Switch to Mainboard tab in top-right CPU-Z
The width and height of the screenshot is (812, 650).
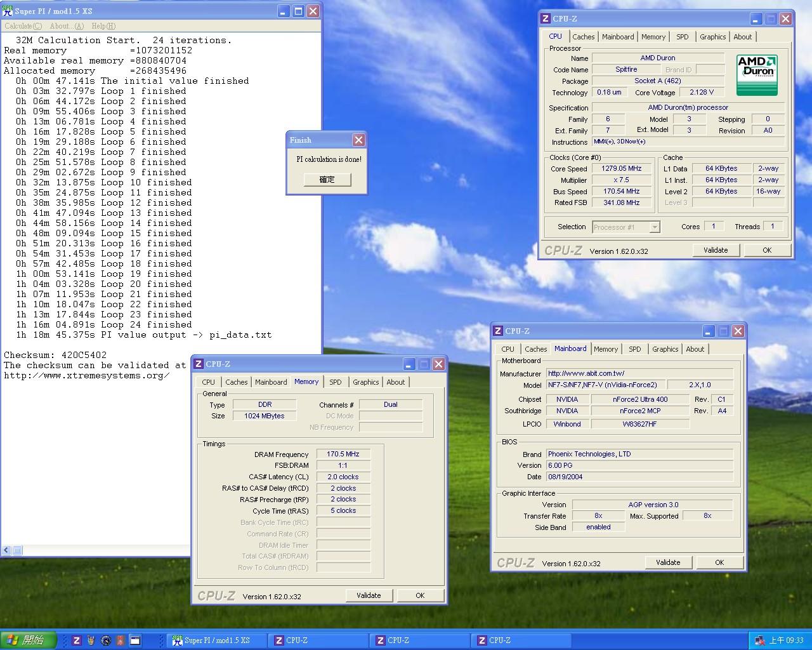click(618, 37)
